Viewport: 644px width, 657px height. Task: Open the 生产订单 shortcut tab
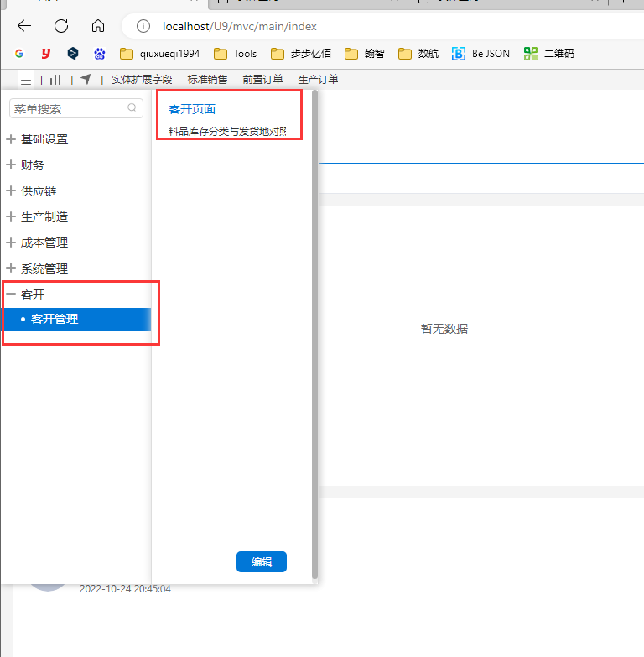click(318, 80)
